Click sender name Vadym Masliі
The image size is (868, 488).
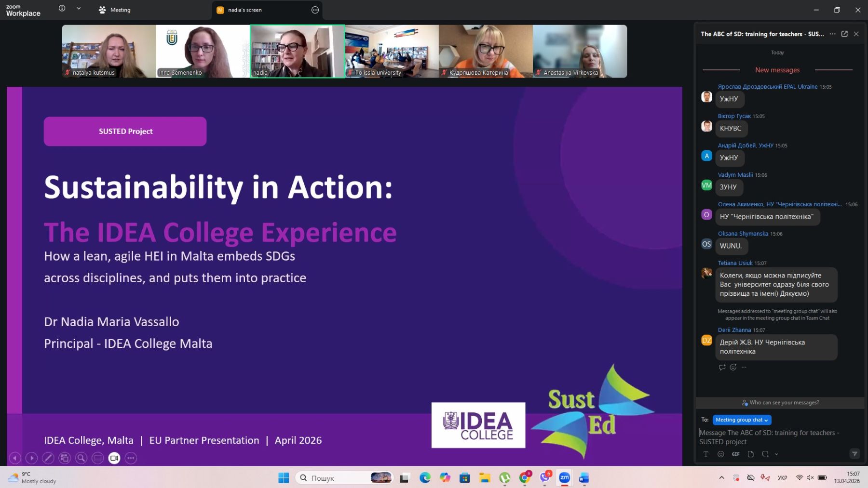point(735,175)
